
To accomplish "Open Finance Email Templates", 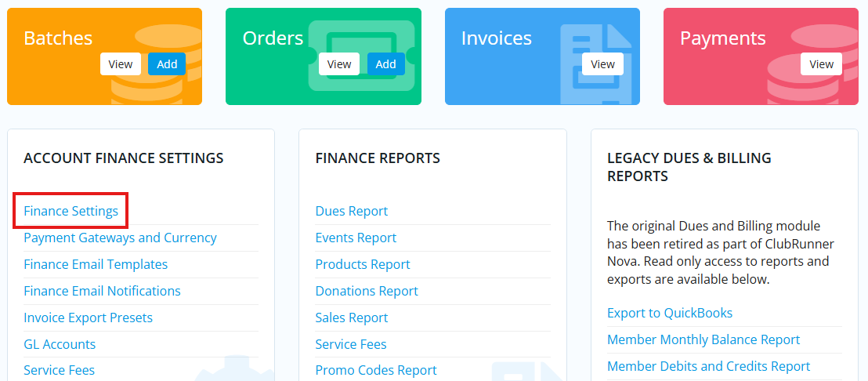I will (96, 264).
